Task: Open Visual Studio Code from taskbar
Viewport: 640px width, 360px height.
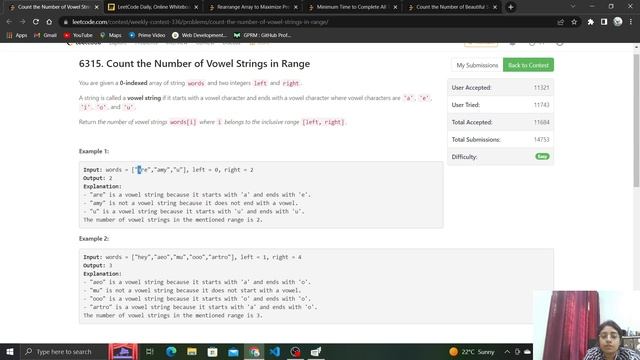Action: click(275, 351)
